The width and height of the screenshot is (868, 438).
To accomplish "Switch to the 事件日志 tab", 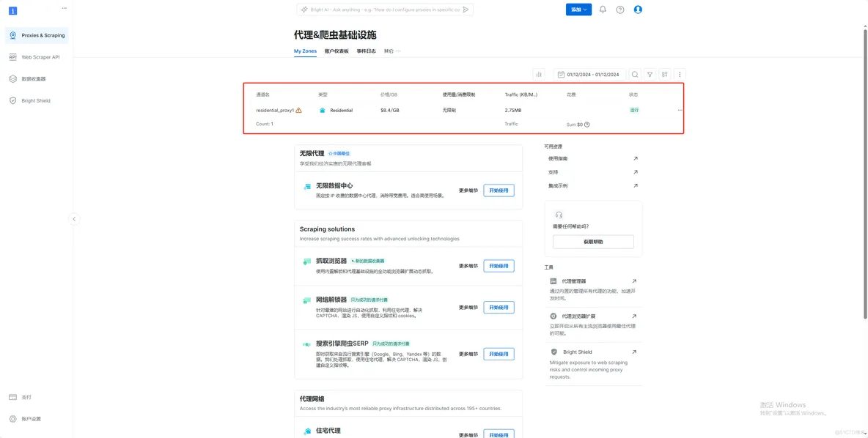I will pos(367,51).
